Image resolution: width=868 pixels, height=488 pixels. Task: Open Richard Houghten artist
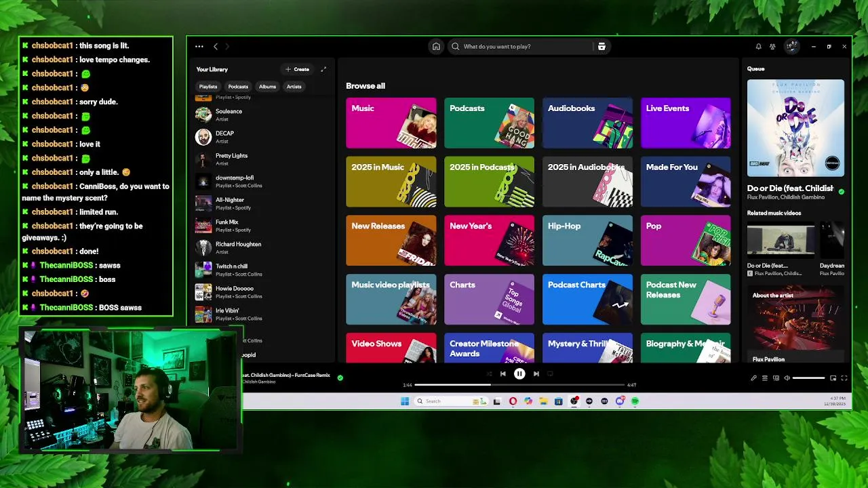pyautogui.click(x=261, y=247)
